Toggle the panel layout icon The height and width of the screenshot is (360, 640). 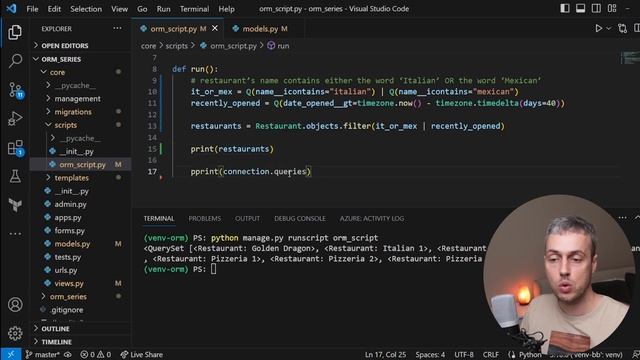(580, 8)
